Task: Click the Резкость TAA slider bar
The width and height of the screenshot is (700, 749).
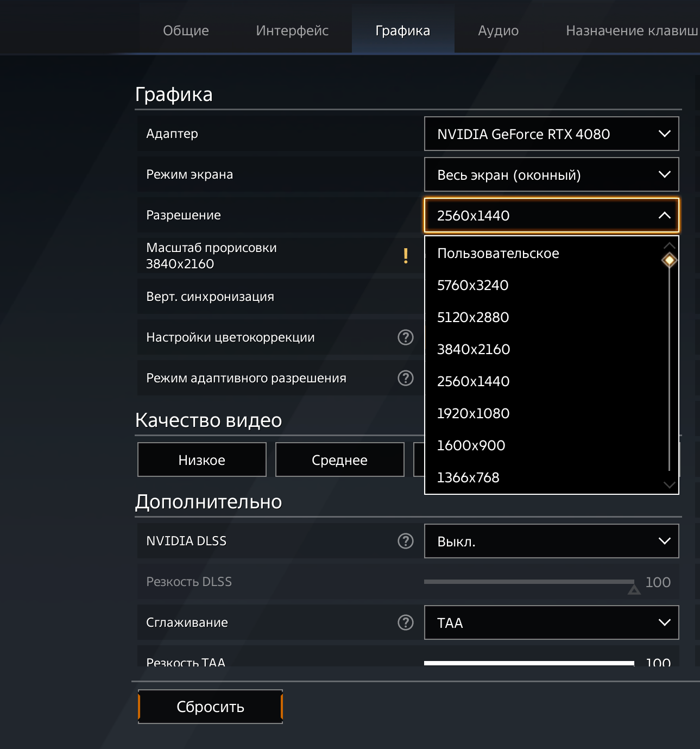Action: [529, 663]
